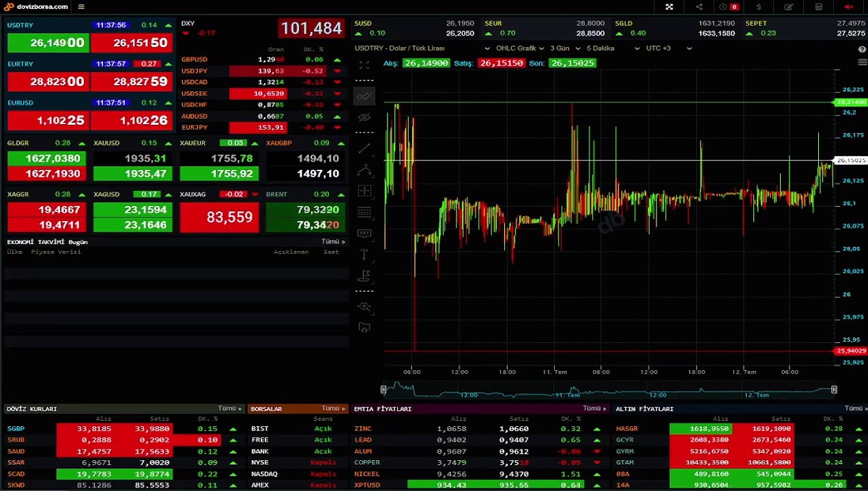Select the Fibonacci levels grid tool

point(364,212)
